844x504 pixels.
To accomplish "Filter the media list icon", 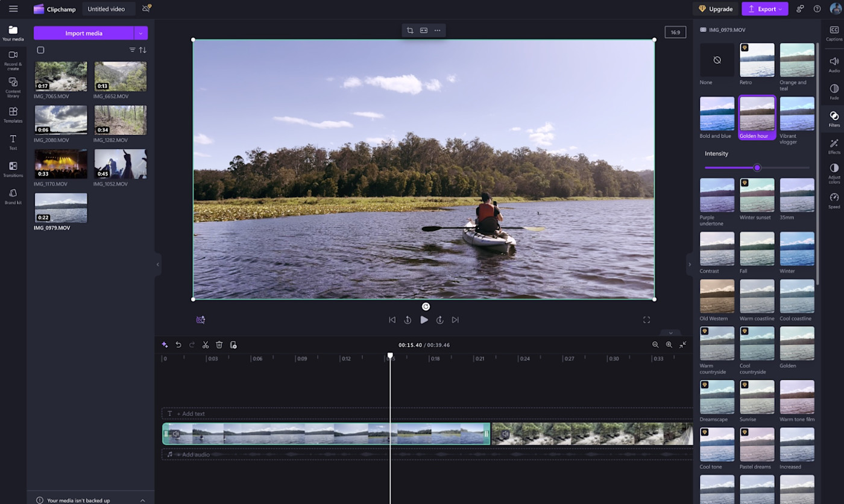I will (132, 50).
